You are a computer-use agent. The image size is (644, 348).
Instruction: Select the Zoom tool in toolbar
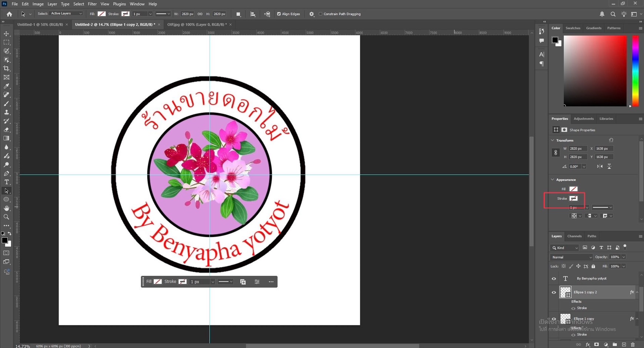pos(6,217)
